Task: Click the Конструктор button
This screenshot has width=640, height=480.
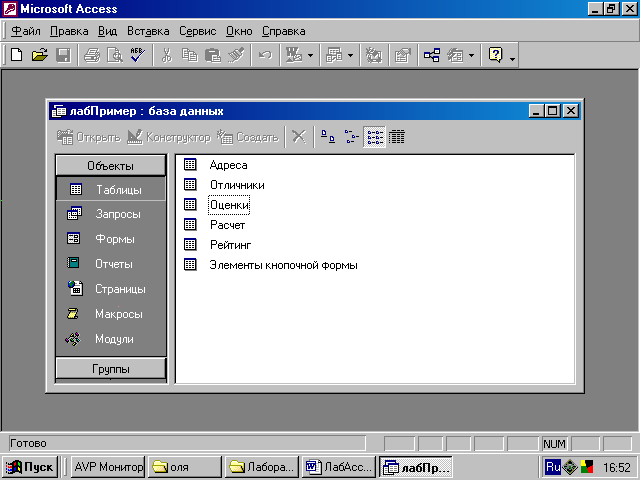Action: click(x=169, y=137)
